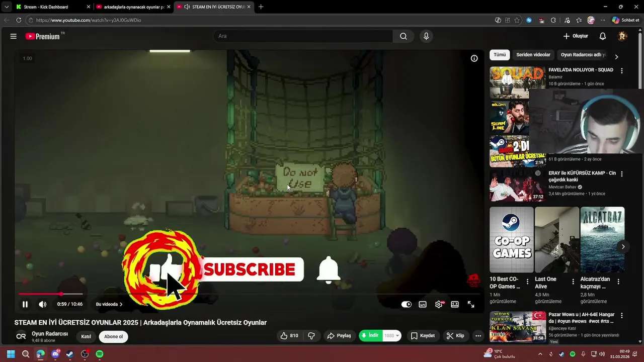Viewport: 644px width, 362px height.
Task: Open Steam from the taskbar
Action: point(70,354)
